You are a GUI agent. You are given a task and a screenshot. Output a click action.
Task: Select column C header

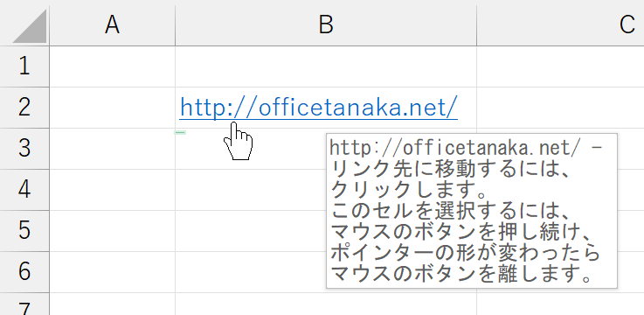(x=560, y=25)
